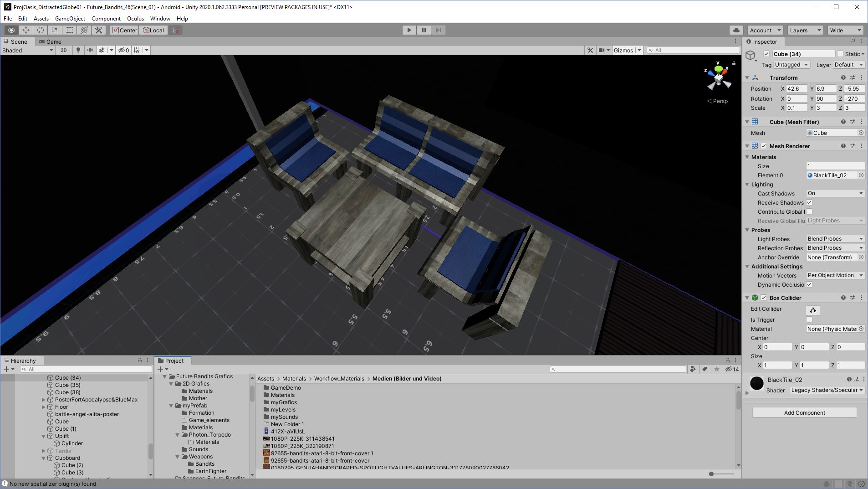This screenshot has height=489, width=868.
Task: Pick a mesh with the Mesh object selector
Action: (861, 133)
